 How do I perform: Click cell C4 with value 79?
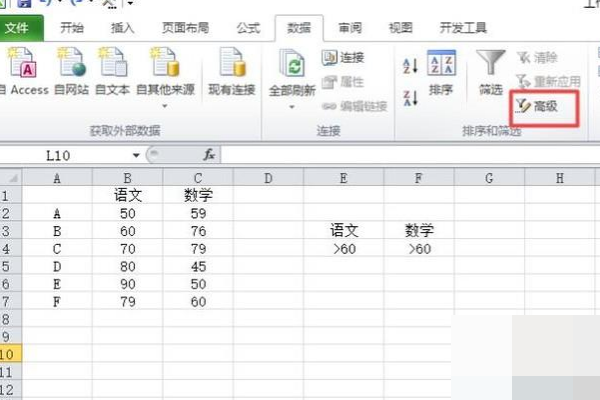(198, 249)
